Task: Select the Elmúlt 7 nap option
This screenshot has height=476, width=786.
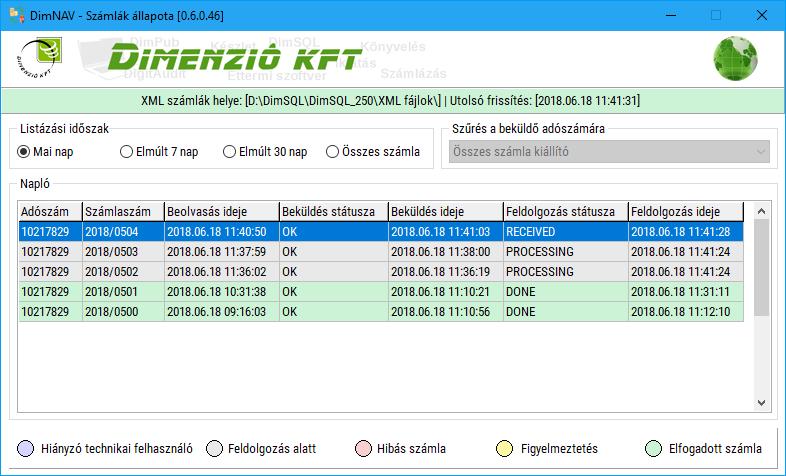Action: coord(159,151)
